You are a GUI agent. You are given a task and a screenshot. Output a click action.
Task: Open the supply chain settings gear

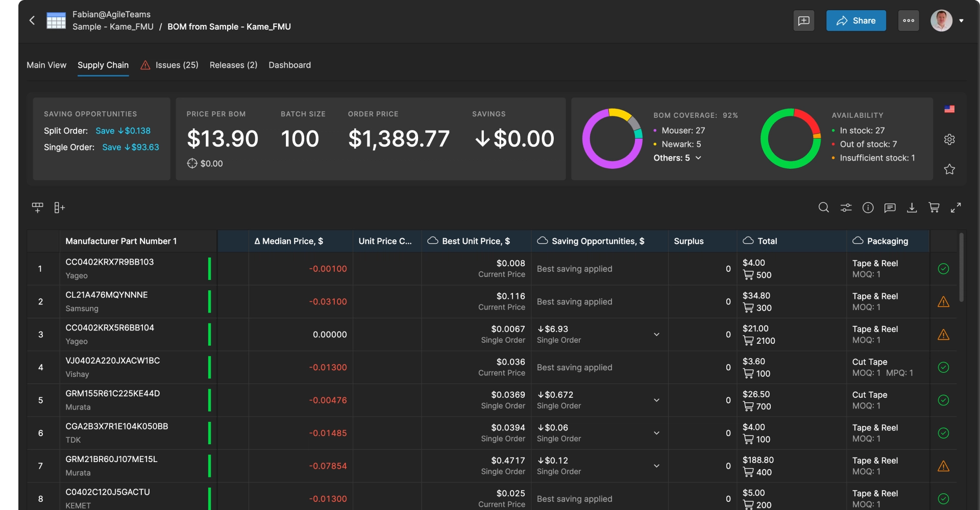pyautogui.click(x=949, y=139)
